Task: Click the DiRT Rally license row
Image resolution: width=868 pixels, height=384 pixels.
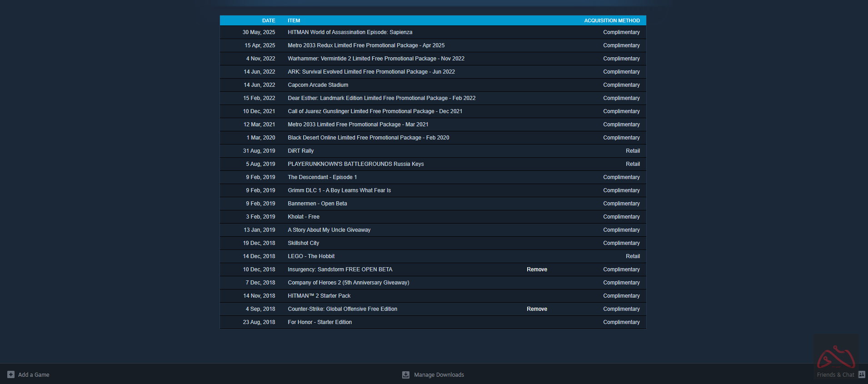Action: point(300,151)
